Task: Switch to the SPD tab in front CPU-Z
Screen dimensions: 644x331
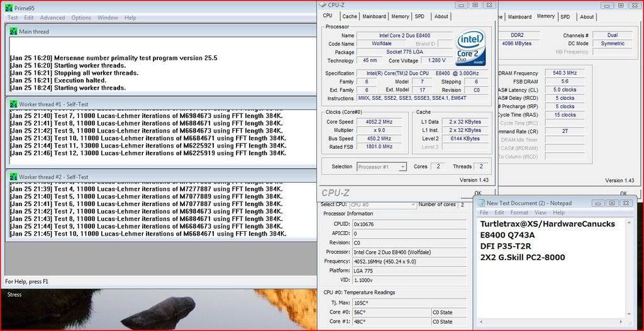Action: click(419, 16)
